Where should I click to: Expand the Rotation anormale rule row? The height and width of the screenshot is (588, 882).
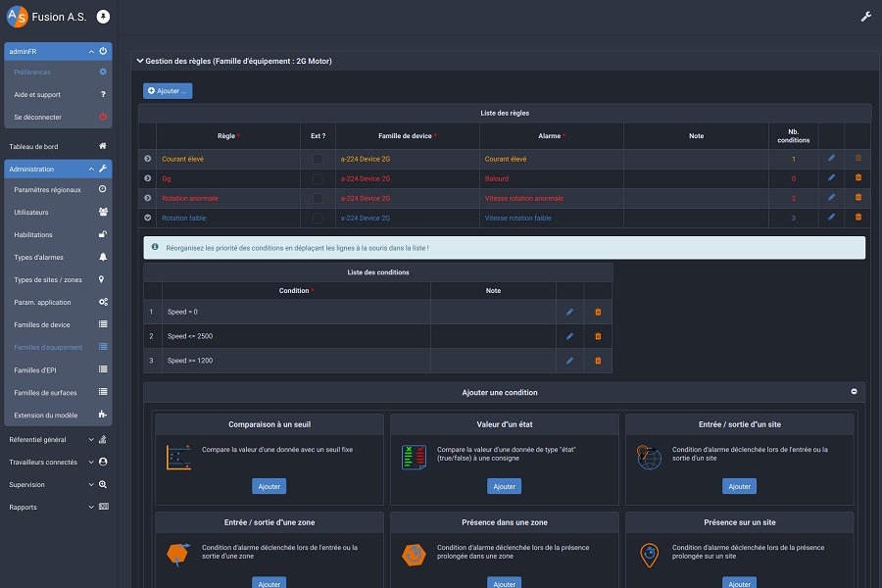click(147, 198)
